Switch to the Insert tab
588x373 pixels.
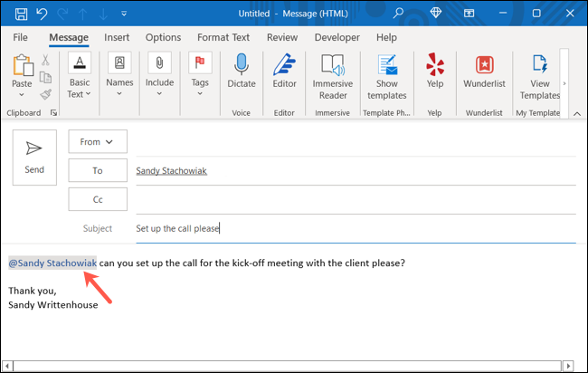coord(117,37)
